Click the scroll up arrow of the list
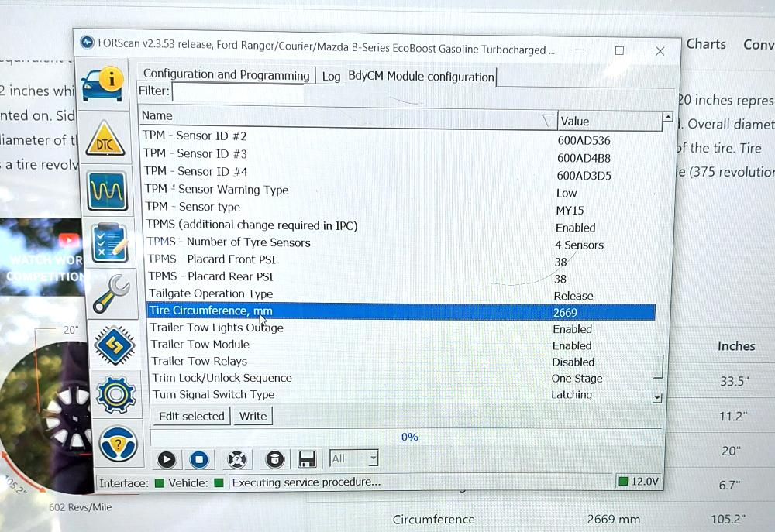The image size is (775, 532). 668,118
